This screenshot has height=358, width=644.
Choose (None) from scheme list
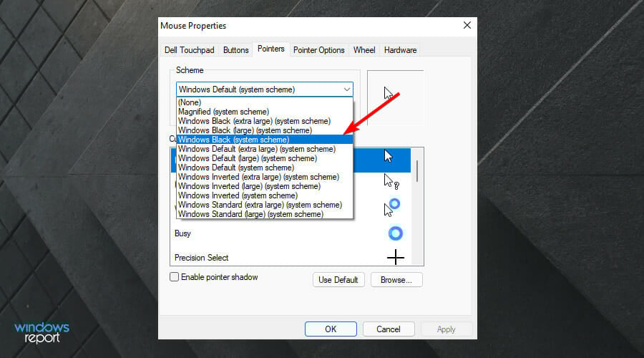click(x=265, y=102)
